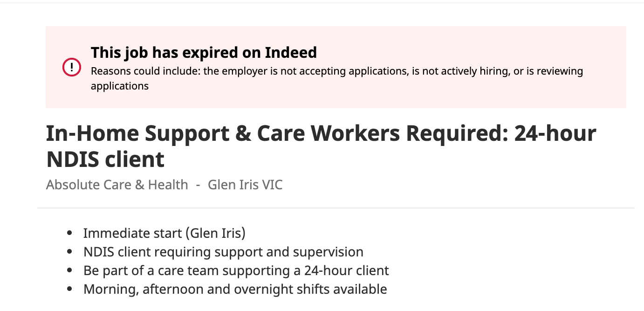Click the bullet dot beside "NDIS client requiring"
Image resolution: width=644 pixels, height=311 pixels.
pyautogui.click(x=70, y=252)
